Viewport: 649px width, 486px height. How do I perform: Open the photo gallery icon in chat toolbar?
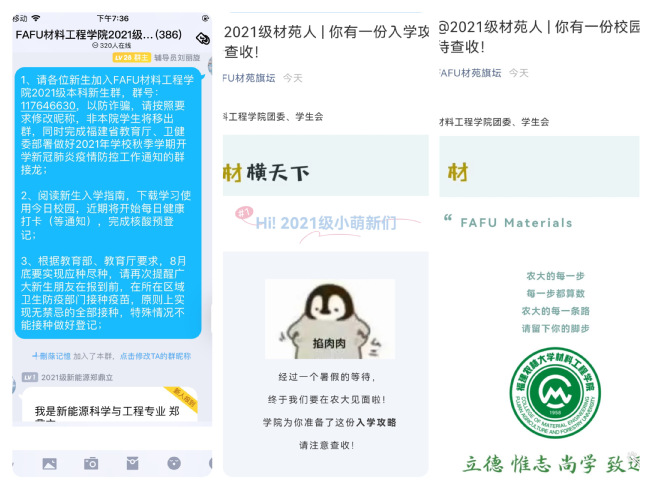point(48,464)
